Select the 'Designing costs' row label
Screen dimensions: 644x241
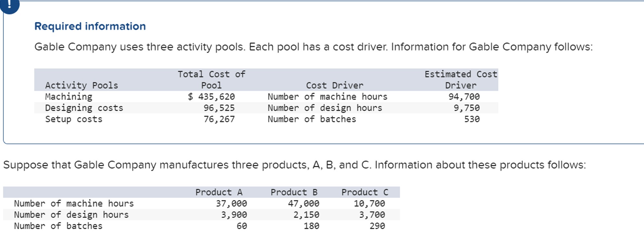tap(84, 108)
